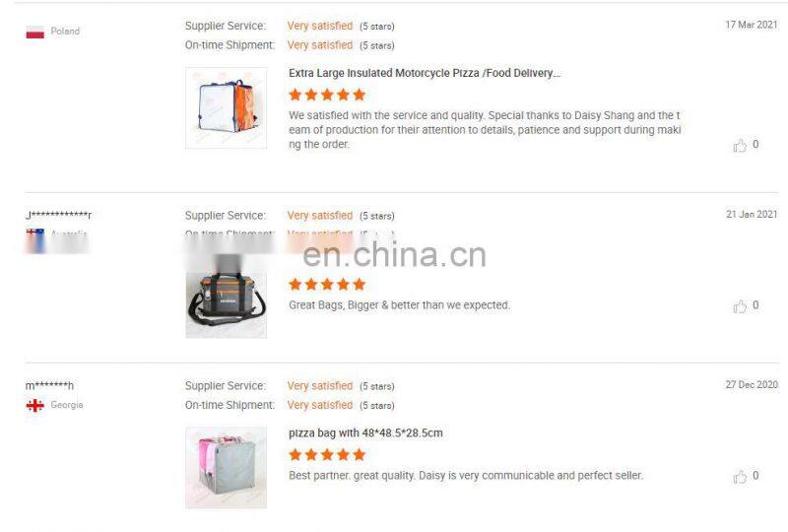Image resolution: width=788 pixels, height=532 pixels.
Task: Click the 21 Jan 2021 review date
Action: point(752,214)
